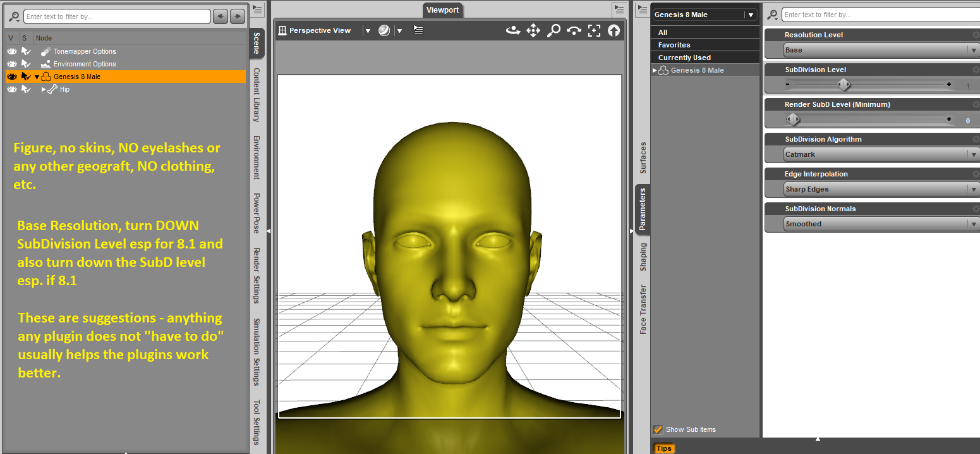The width and height of the screenshot is (980, 454).
Task: Open the Content Library tab
Action: pyautogui.click(x=257, y=95)
